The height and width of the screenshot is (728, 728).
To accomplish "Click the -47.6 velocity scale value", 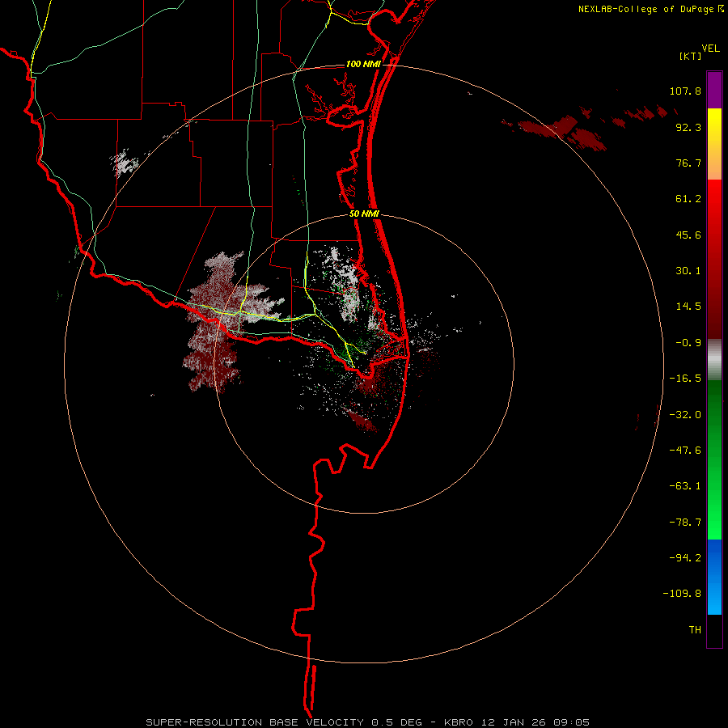I will coord(685,451).
